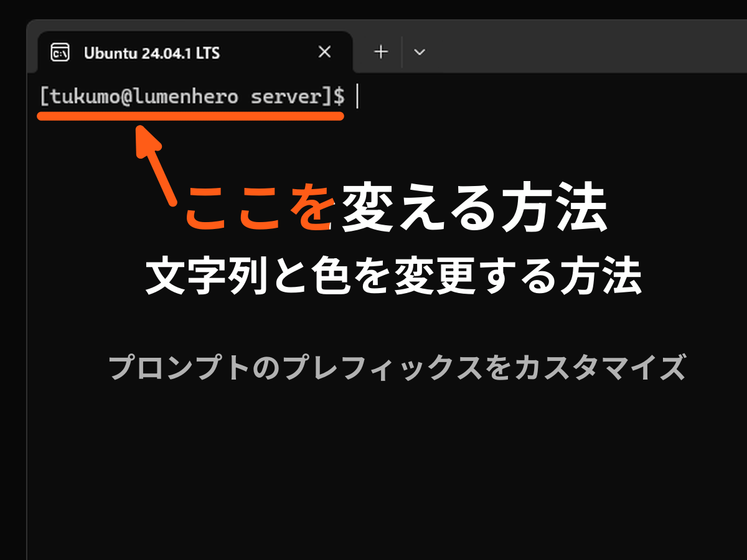Click the white "変える方法" heading text
Image resolution: width=747 pixels, height=560 pixels.
click(474, 210)
